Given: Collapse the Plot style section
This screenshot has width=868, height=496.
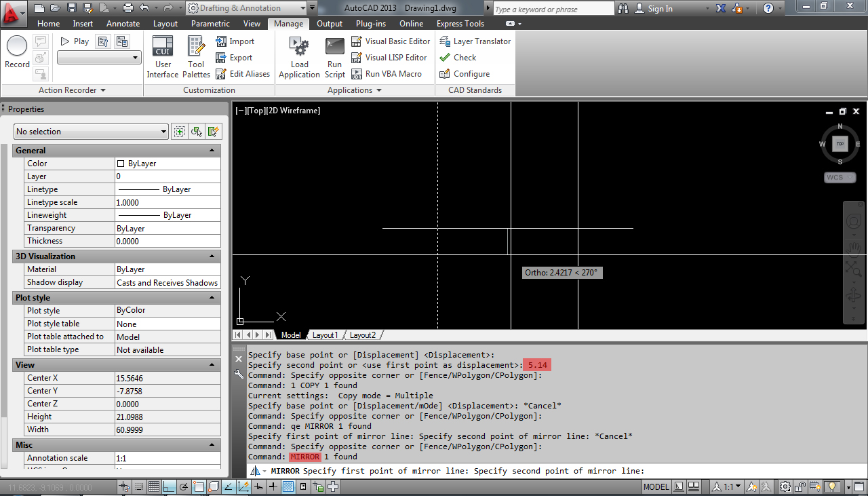Looking at the screenshot, I should (212, 298).
